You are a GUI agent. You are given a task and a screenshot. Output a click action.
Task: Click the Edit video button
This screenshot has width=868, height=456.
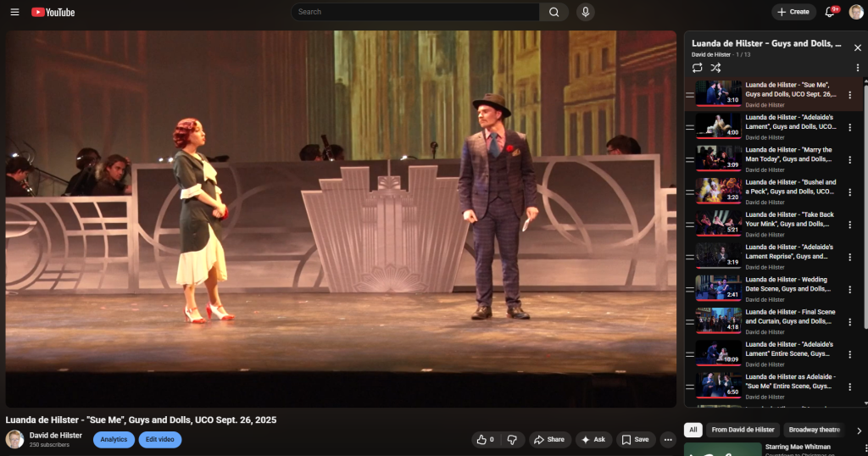160,439
